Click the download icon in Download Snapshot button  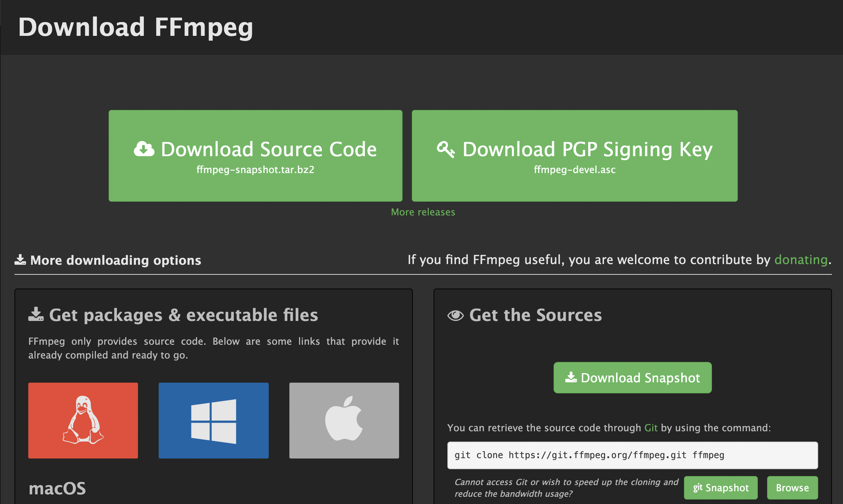point(571,377)
